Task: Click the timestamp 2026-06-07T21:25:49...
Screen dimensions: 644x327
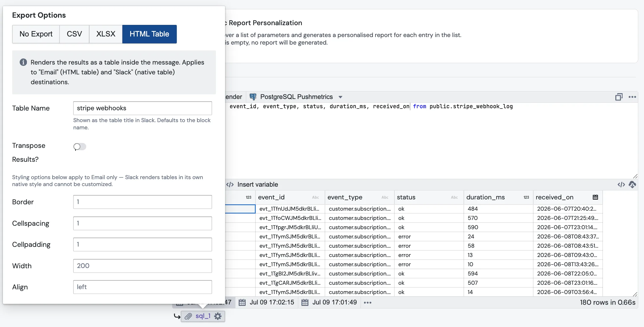Action: click(568, 218)
